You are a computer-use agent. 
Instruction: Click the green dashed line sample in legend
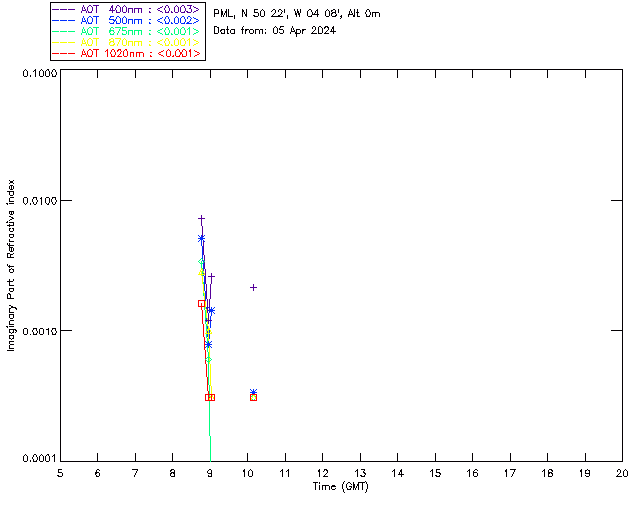pos(64,31)
